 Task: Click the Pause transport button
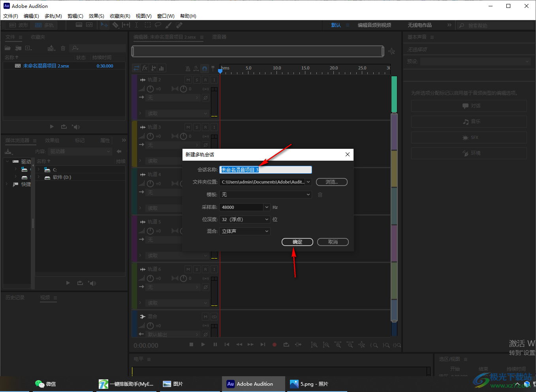[215, 345]
